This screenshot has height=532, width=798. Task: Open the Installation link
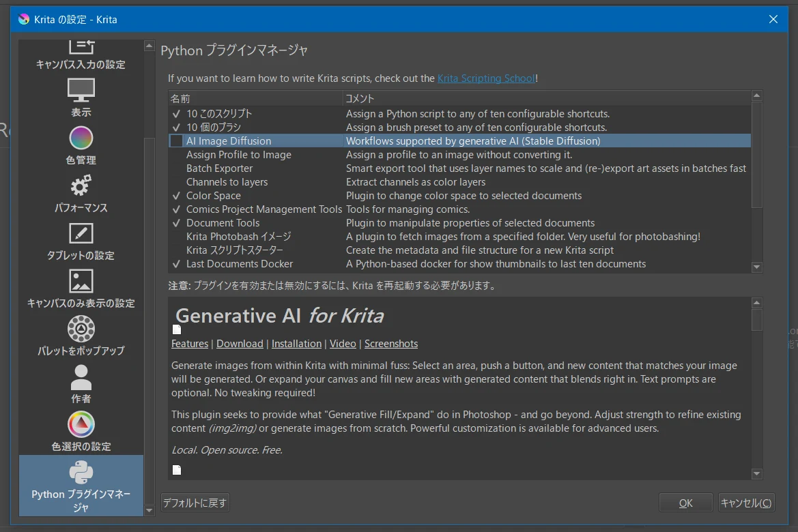tap(297, 344)
